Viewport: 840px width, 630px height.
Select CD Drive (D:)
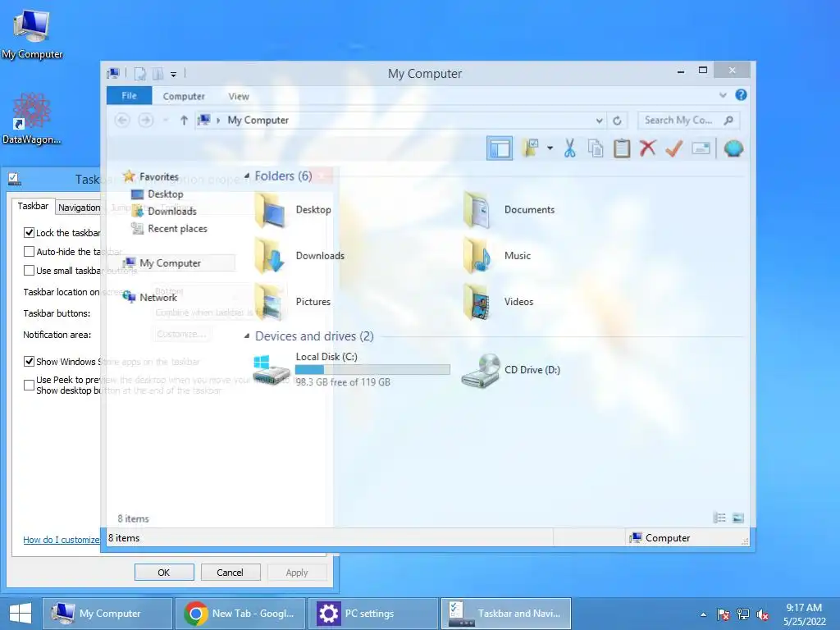click(x=511, y=370)
